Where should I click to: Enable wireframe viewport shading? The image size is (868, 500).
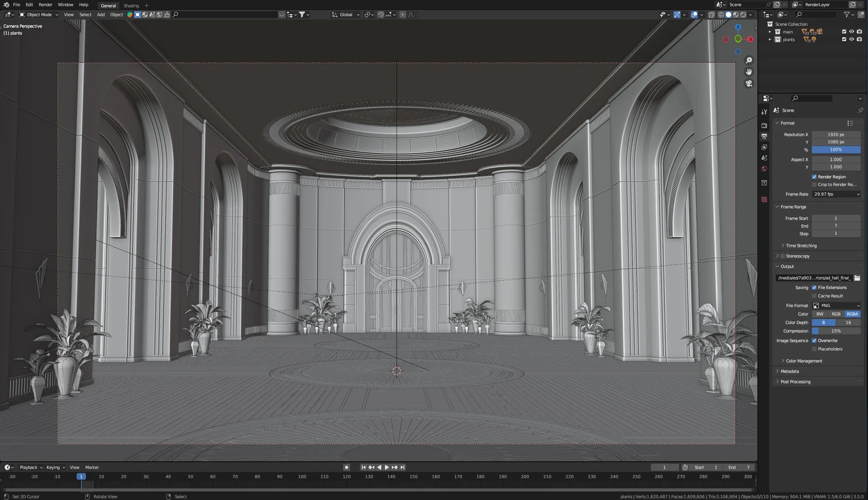(721, 15)
